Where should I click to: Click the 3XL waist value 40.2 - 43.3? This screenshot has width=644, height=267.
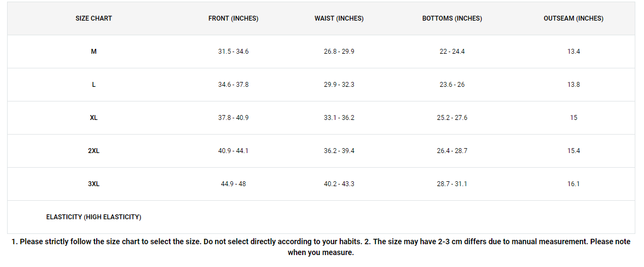339,184
